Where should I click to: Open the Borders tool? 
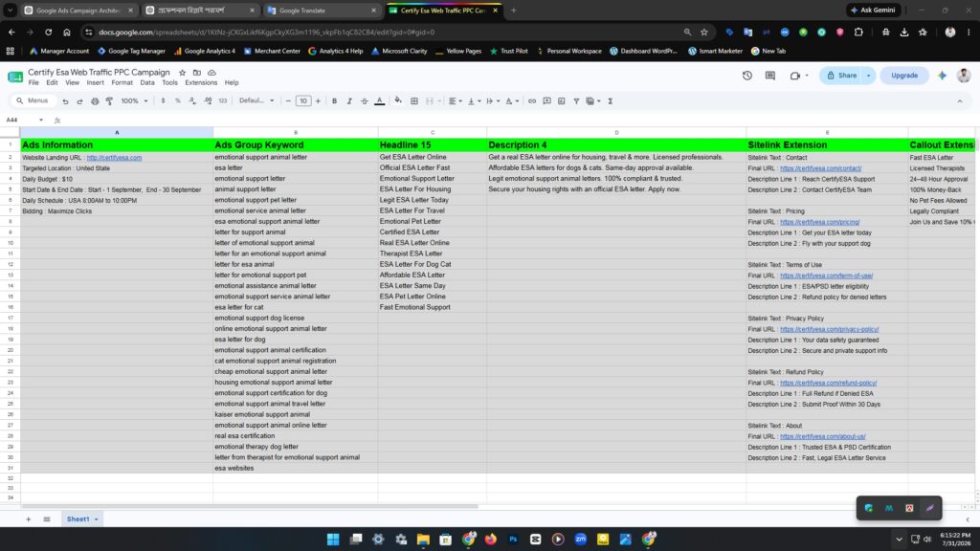click(414, 100)
